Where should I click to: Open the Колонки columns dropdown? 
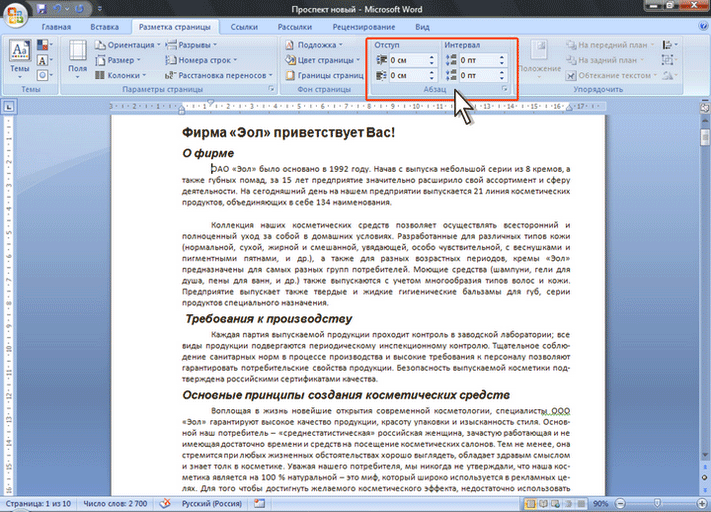point(121,75)
